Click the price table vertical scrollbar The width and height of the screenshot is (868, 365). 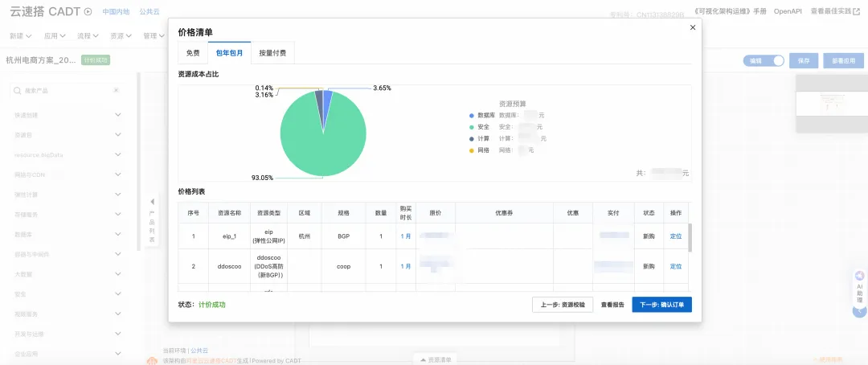(x=690, y=238)
